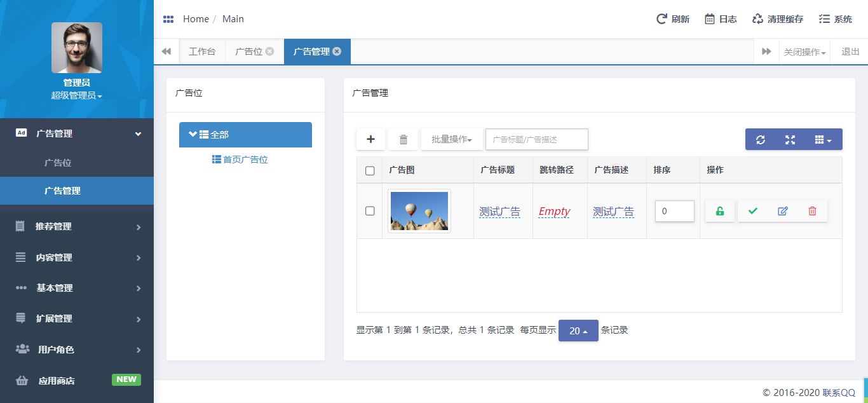The width and height of the screenshot is (868, 403).
Task: Close the 广告位 tab
Action: pyautogui.click(x=270, y=51)
